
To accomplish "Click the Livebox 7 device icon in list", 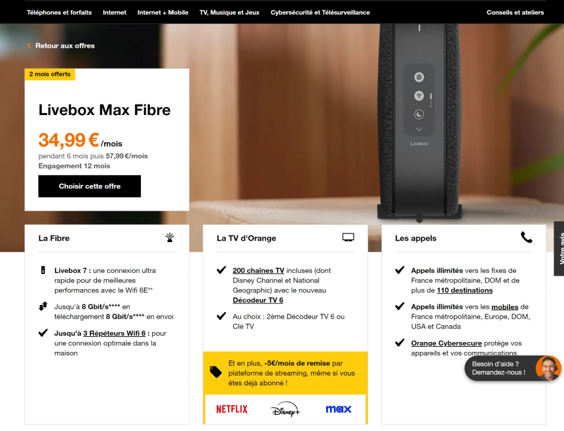I will pyautogui.click(x=43, y=270).
